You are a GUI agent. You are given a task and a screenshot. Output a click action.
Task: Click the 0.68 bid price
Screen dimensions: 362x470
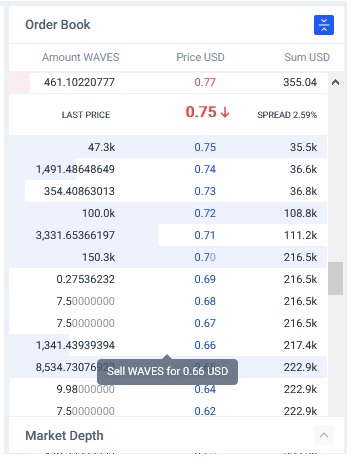pyautogui.click(x=205, y=301)
